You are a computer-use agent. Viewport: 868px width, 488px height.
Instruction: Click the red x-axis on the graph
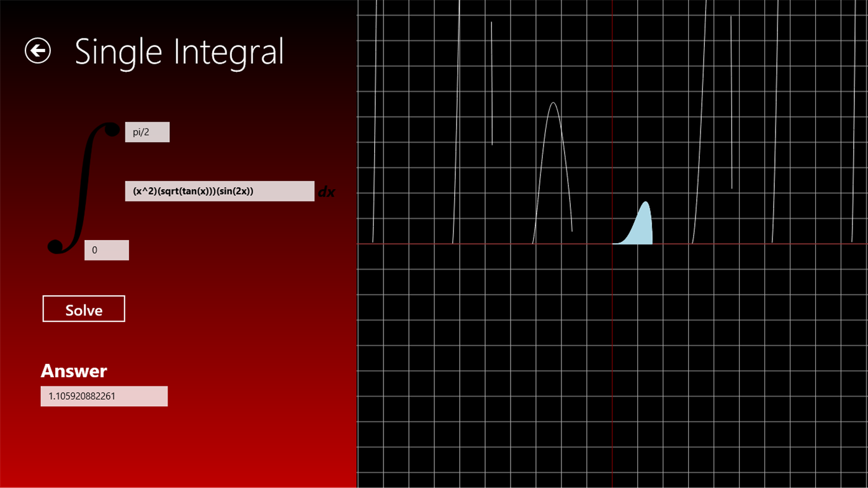pos(776,244)
